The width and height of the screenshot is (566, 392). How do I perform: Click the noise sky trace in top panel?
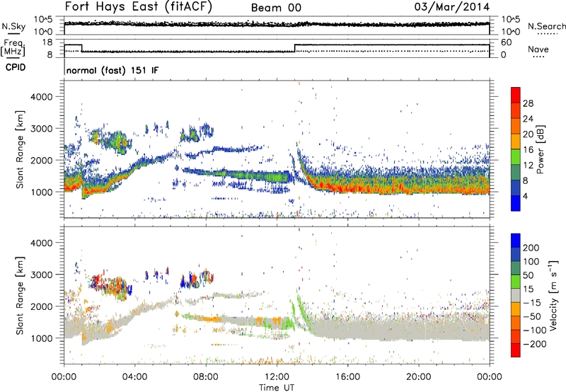[x=277, y=24]
